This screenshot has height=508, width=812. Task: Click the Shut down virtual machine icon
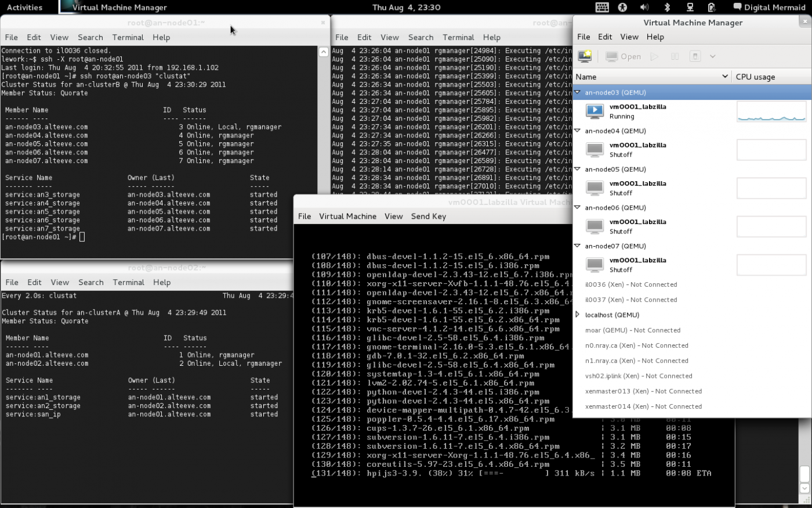pyautogui.click(x=695, y=56)
